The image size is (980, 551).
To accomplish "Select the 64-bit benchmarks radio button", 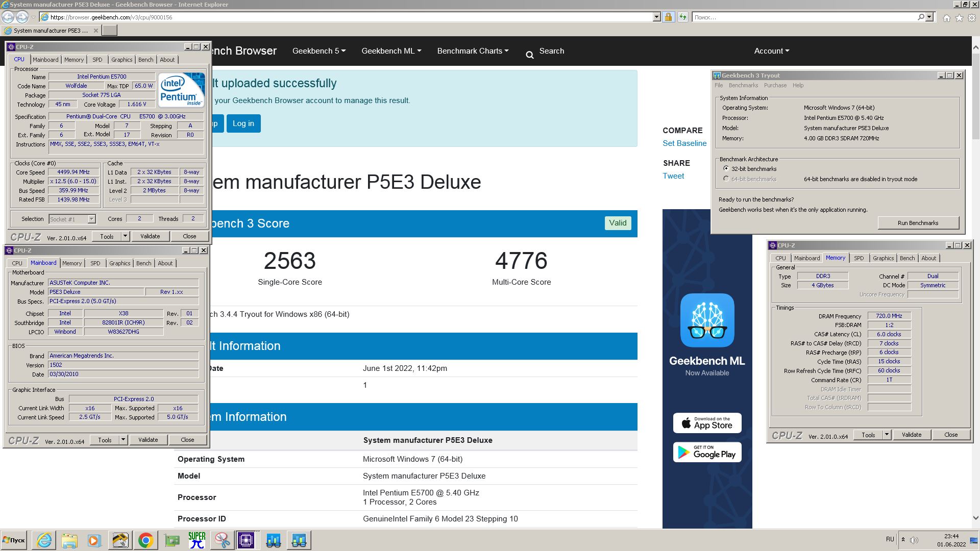I will click(726, 179).
